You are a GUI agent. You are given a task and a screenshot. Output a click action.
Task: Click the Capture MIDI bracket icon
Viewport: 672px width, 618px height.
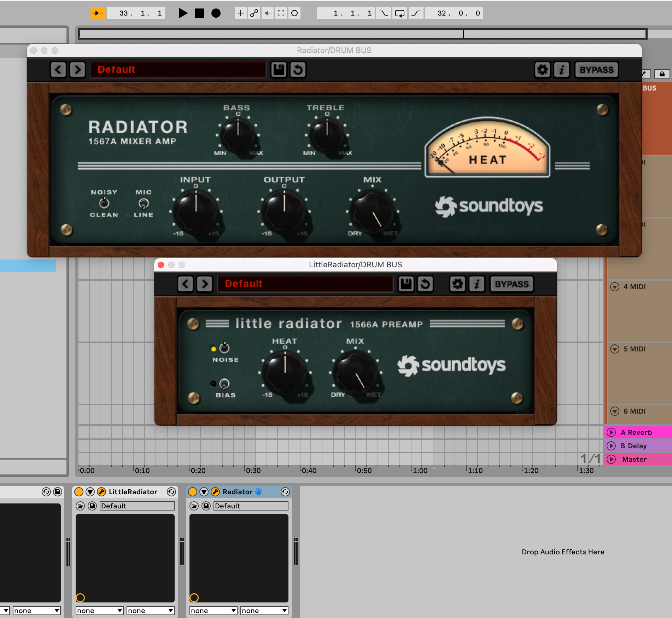(281, 13)
